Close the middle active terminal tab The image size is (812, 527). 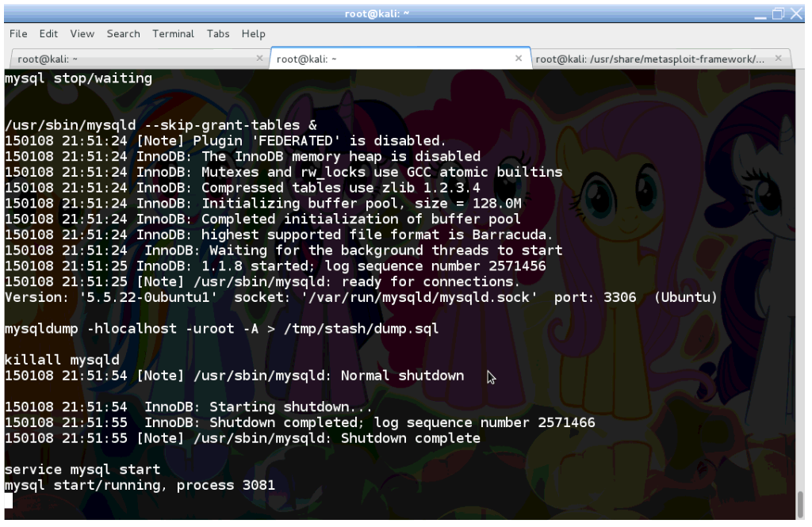[x=519, y=59]
